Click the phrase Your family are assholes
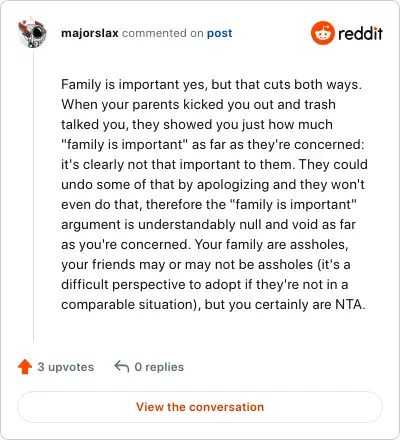The height and width of the screenshot is (440, 400). (x=272, y=245)
